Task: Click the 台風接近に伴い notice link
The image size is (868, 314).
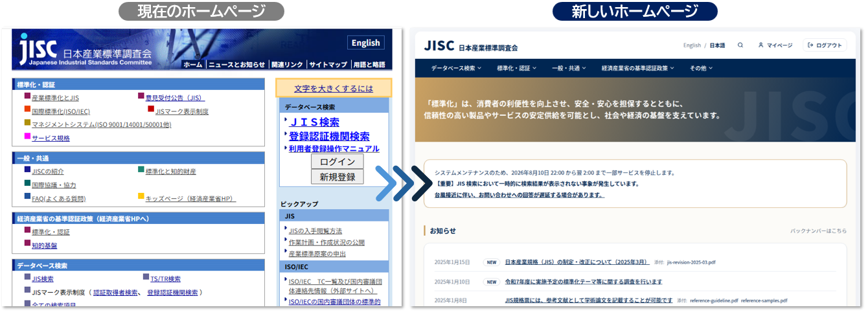Action: (520, 194)
